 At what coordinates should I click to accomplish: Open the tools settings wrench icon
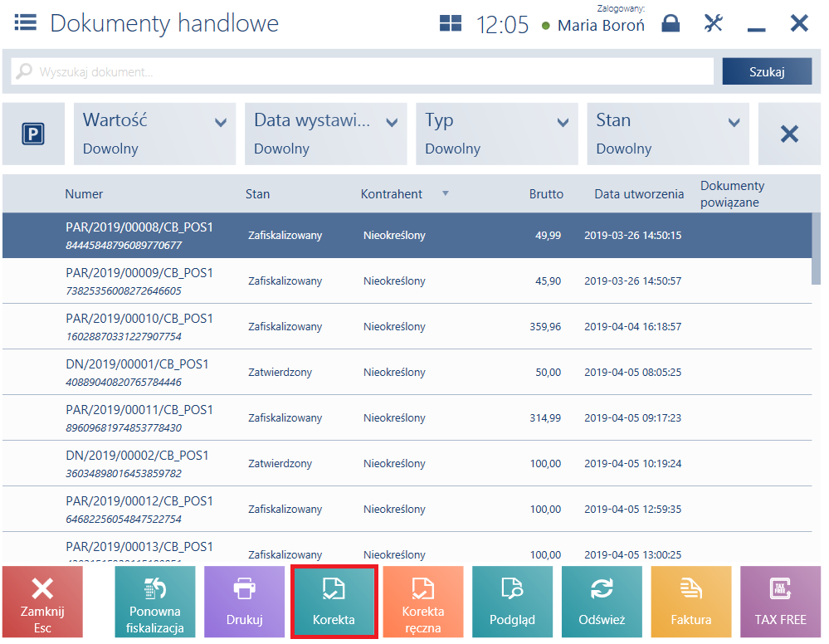tap(713, 23)
